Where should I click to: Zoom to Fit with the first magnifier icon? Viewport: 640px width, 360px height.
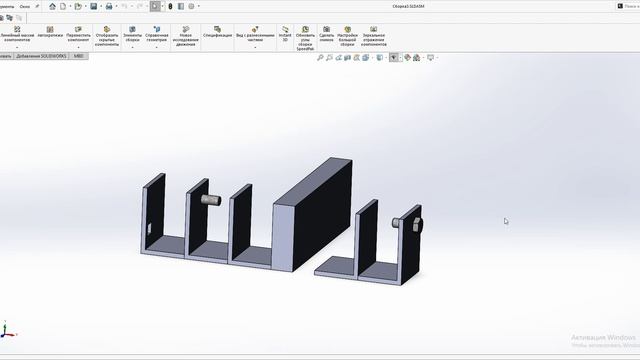pyautogui.click(x=320, y=58)
